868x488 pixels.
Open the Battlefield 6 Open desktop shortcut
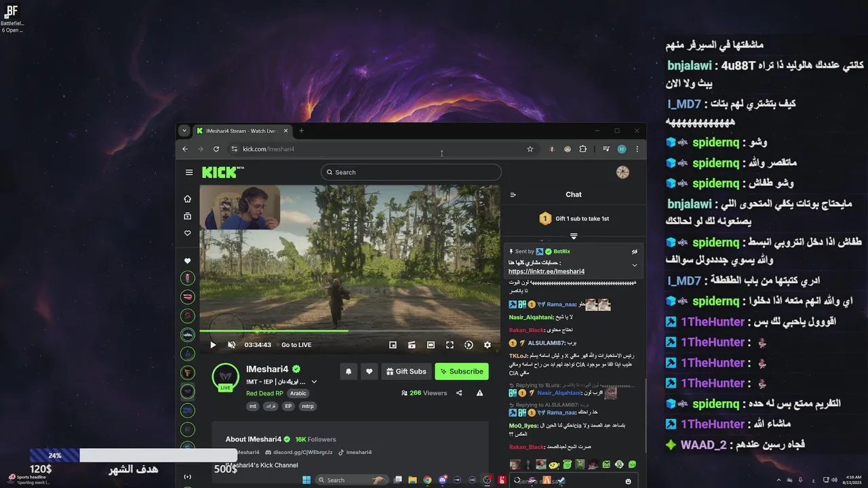click(x=12, y=18)
